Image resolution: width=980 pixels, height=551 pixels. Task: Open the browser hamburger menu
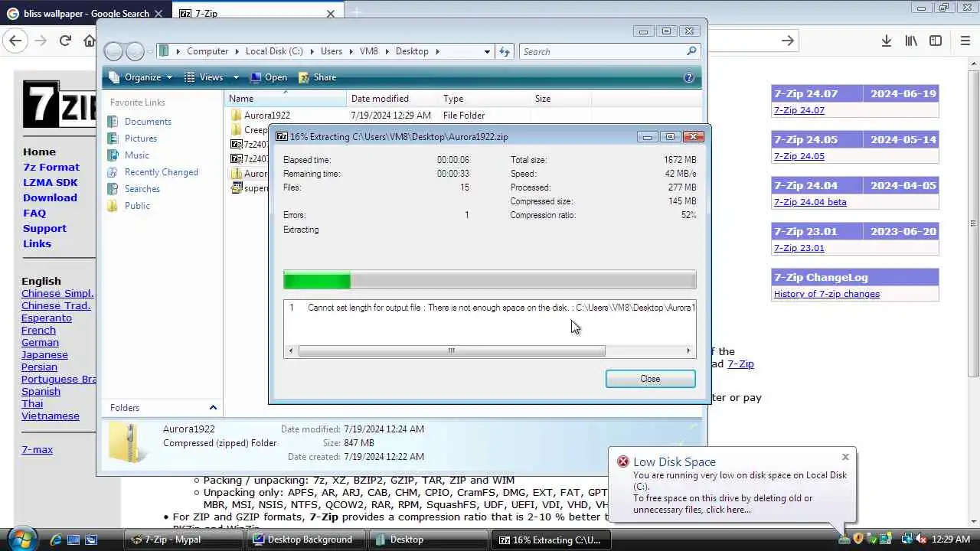[x=965, y=41]
